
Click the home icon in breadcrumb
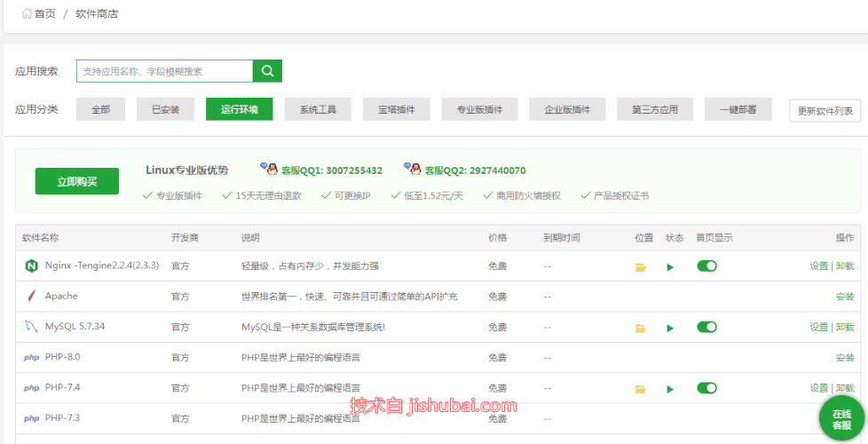pyautogui.click(x=27, y=14)
